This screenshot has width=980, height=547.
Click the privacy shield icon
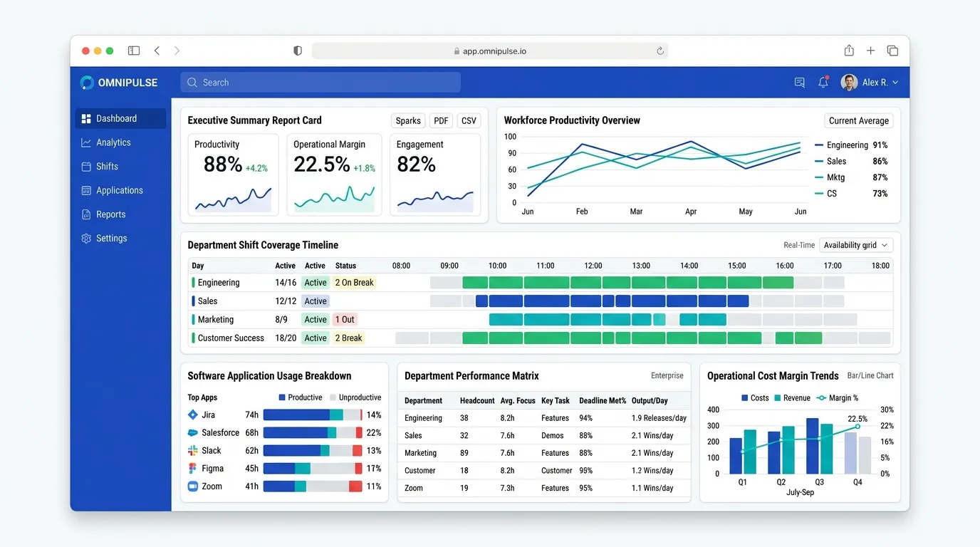tap(298, 51)
